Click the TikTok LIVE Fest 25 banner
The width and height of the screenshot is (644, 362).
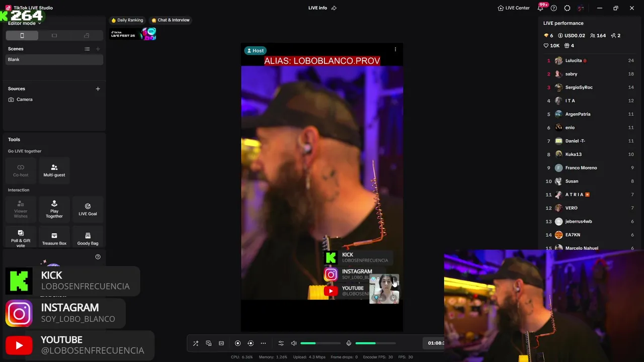(x=133, y=34)
